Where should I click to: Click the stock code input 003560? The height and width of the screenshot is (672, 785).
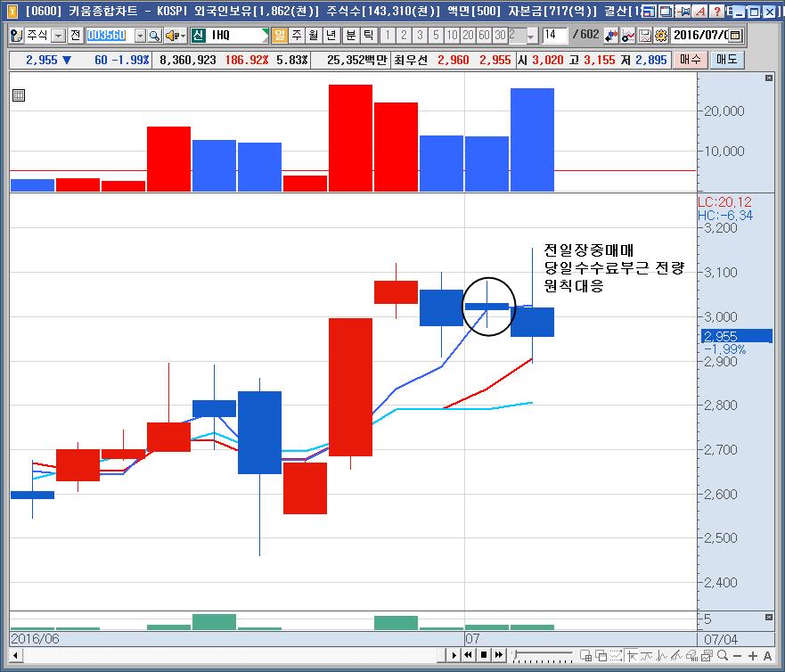coord(110,36)
